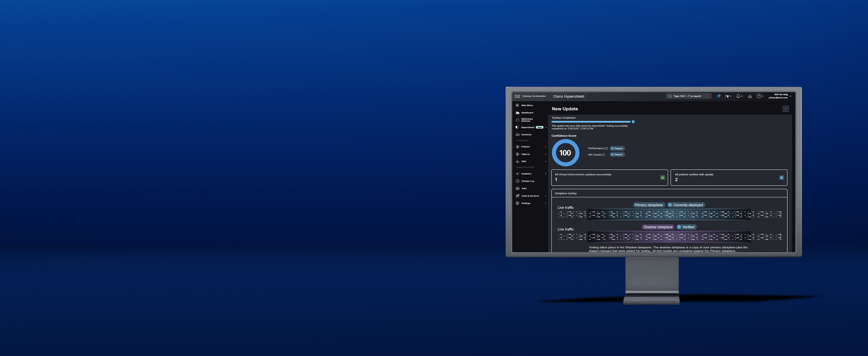868x356 pixels.
Task: Click the Dashboard chart icon
Action: coord(518,113)
